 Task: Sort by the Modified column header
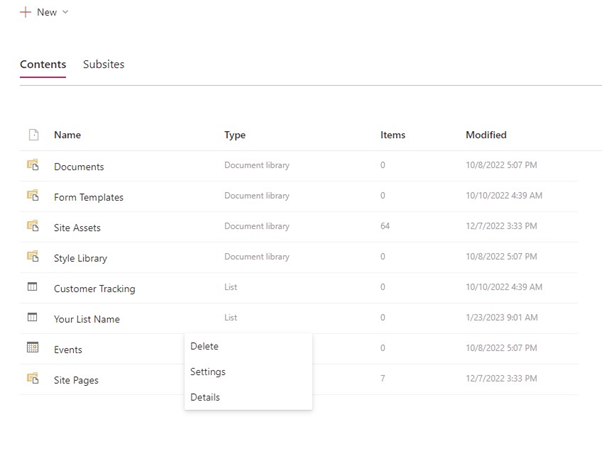click(486, 135)
